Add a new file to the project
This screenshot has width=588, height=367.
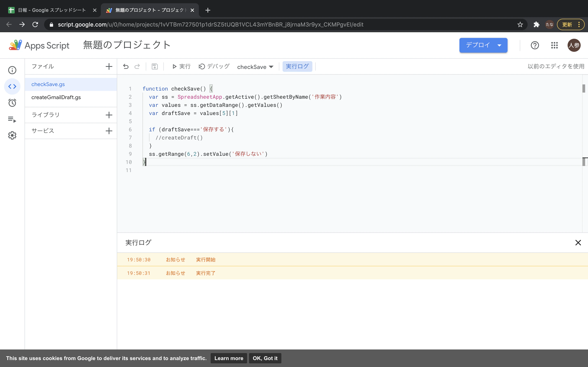point(109,66)
